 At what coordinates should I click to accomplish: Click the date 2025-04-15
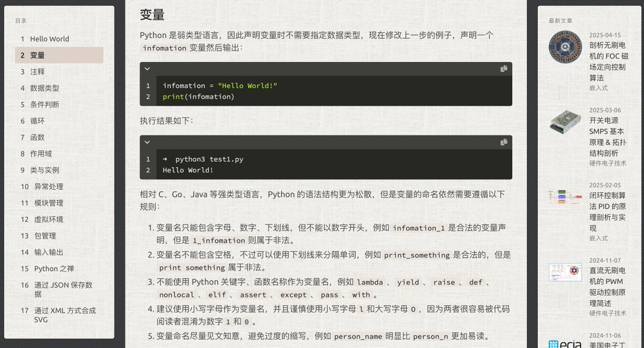click(x=605, y=35)
